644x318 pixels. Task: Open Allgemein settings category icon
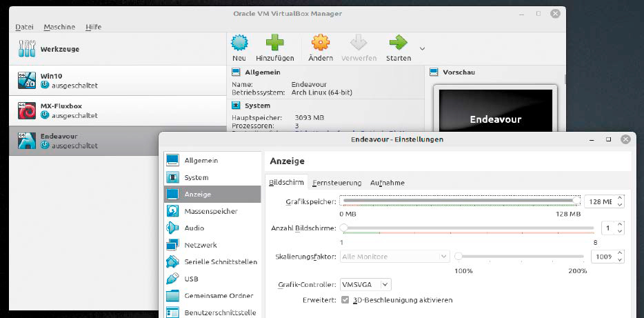click(172, 160)
